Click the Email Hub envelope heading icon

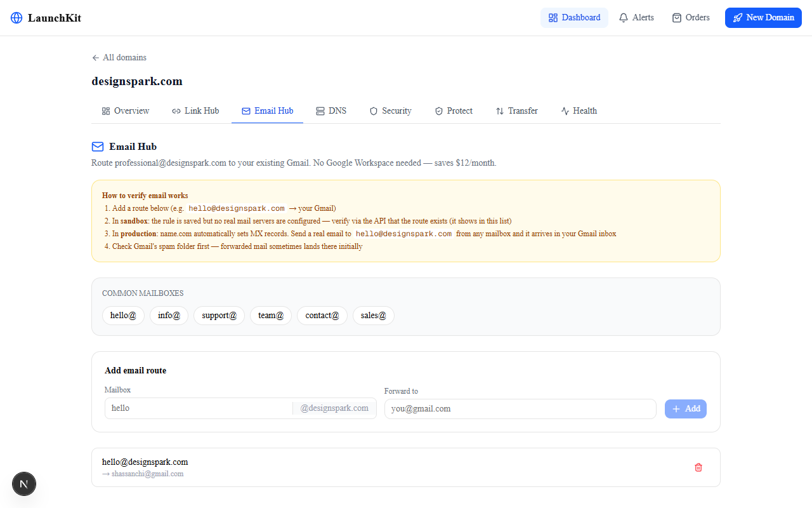coord(98,147)
